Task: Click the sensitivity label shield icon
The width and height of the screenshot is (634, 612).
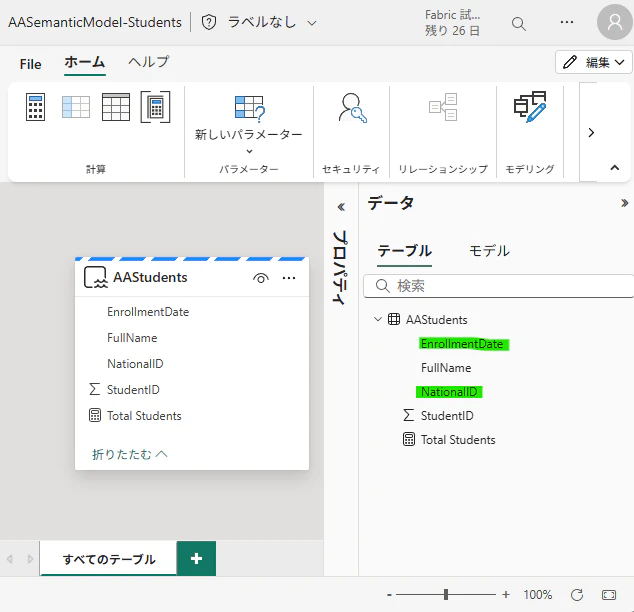Action: (x=209, y=22)
